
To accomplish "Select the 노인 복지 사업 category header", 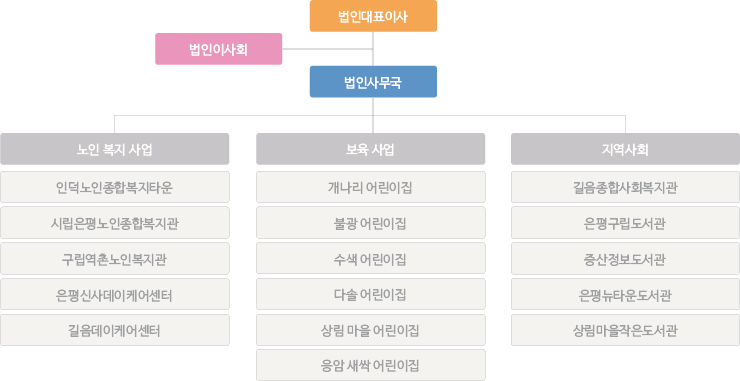I will pyautogui.click(x=115, y=149).
